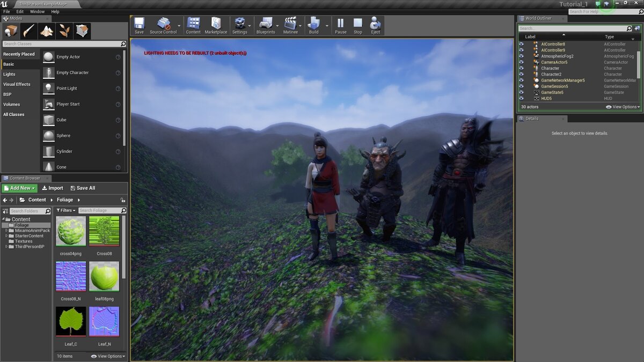Expand the ThirdPersonBP folder
The image size is (644, 362).
coord(6,247)
